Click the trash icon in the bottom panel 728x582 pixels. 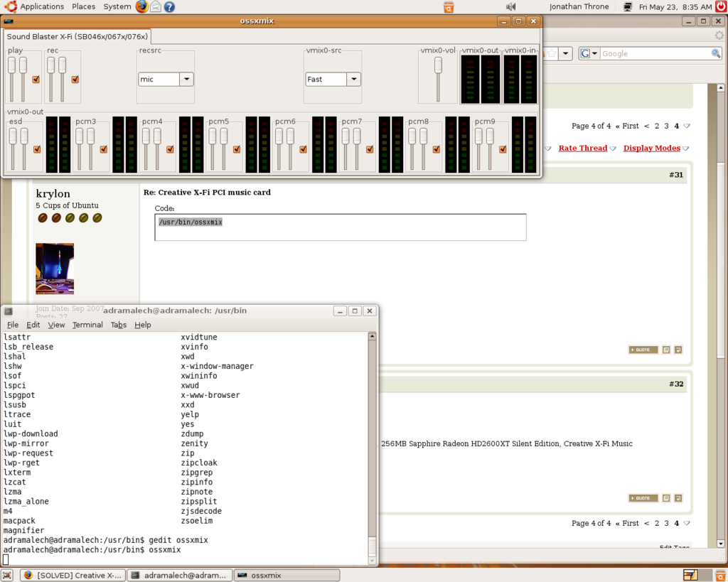[720, 575]
